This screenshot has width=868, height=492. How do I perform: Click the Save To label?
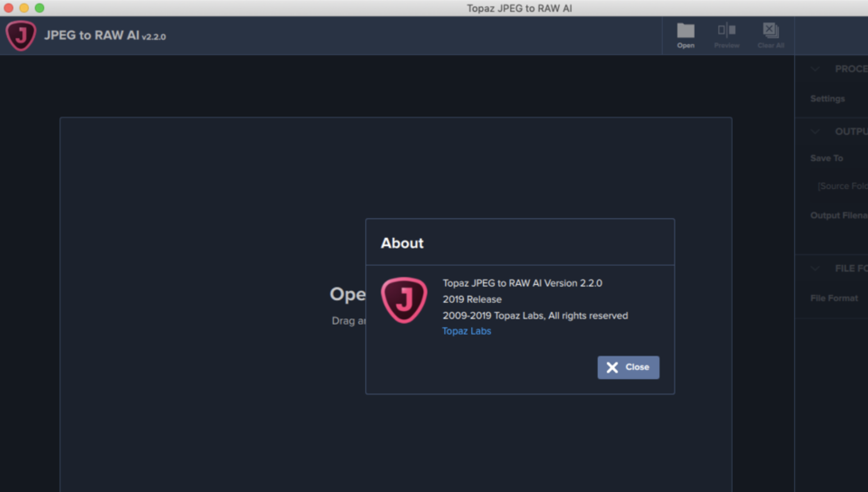pyautogui.click(x=826, y=158)
